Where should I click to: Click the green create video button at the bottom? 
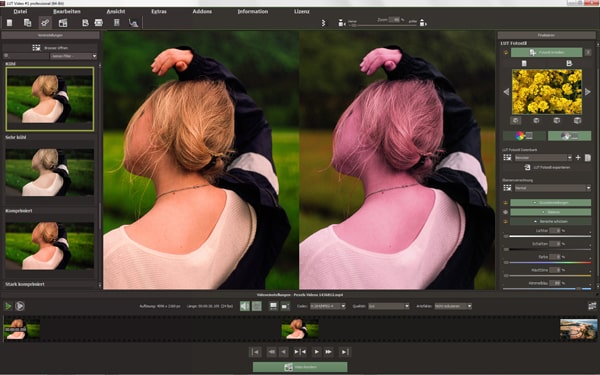point(300,367)
